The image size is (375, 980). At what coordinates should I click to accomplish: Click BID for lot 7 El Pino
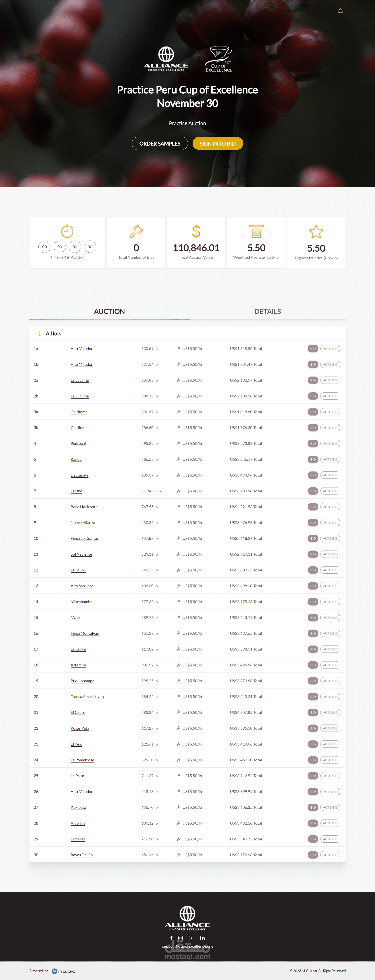coord(312,491)
